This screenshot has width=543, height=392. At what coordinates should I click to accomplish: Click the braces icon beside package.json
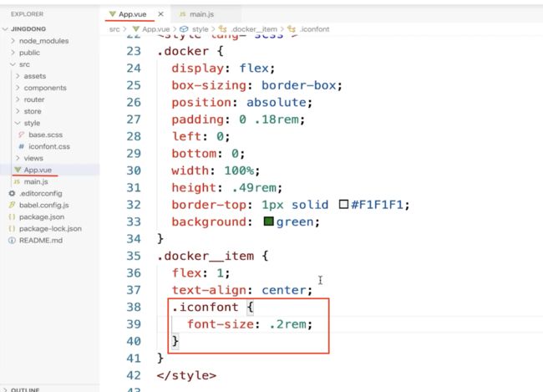click(x=12, y=217)
